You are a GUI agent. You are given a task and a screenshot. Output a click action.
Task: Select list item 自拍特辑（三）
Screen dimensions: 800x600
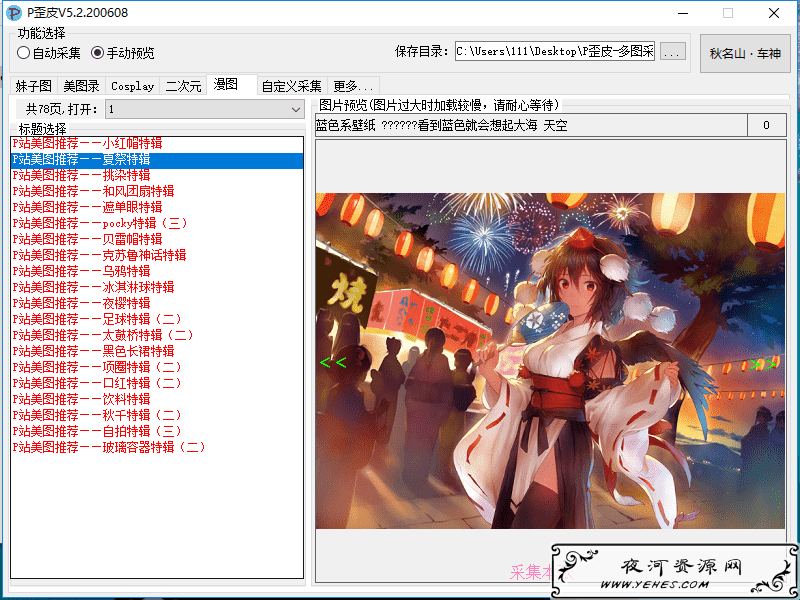[157, 431]
